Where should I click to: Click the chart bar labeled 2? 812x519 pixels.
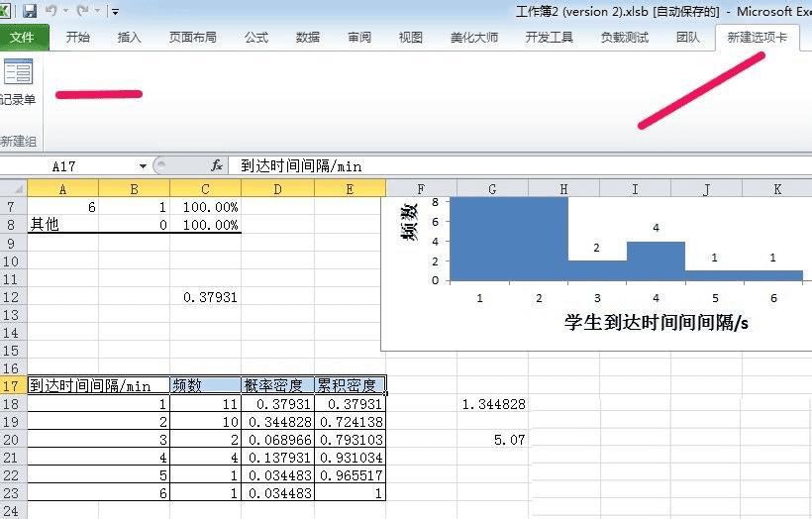pyautogui.click(x=597, y=270)
